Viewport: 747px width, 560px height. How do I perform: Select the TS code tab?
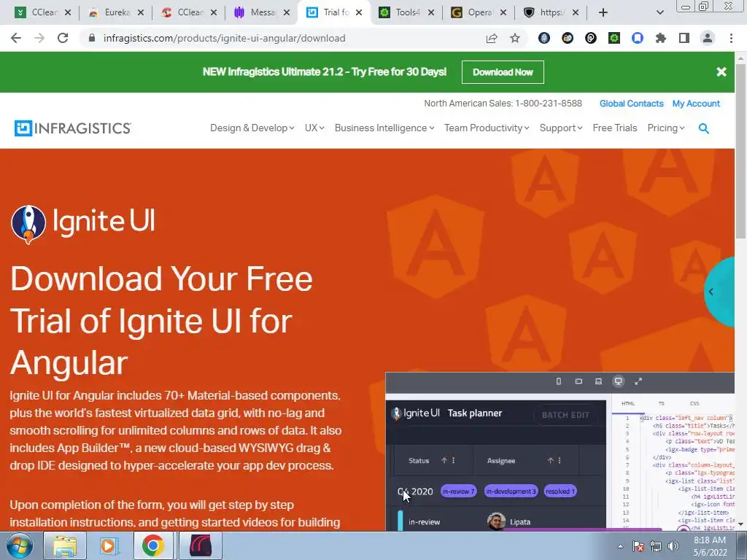pyautogui.click(x=661, y=403)
